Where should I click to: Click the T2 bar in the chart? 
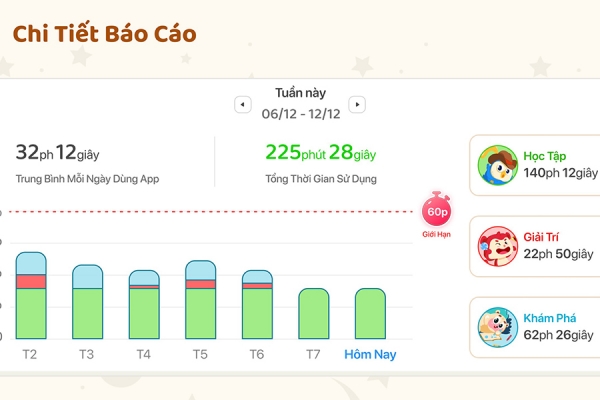click(31, 295)
